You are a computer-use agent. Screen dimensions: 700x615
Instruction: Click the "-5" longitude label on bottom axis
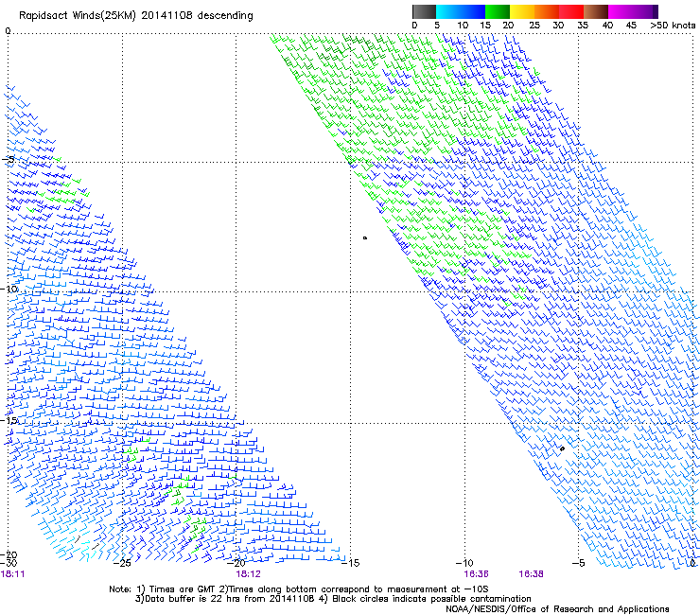pyautogui.click(x=579, y=563)
